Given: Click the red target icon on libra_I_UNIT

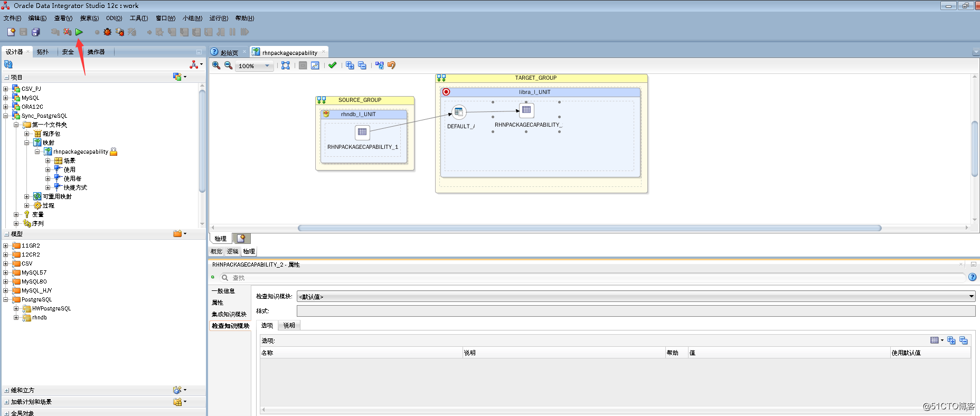Looking at the screenshot, I should (446, 92).
